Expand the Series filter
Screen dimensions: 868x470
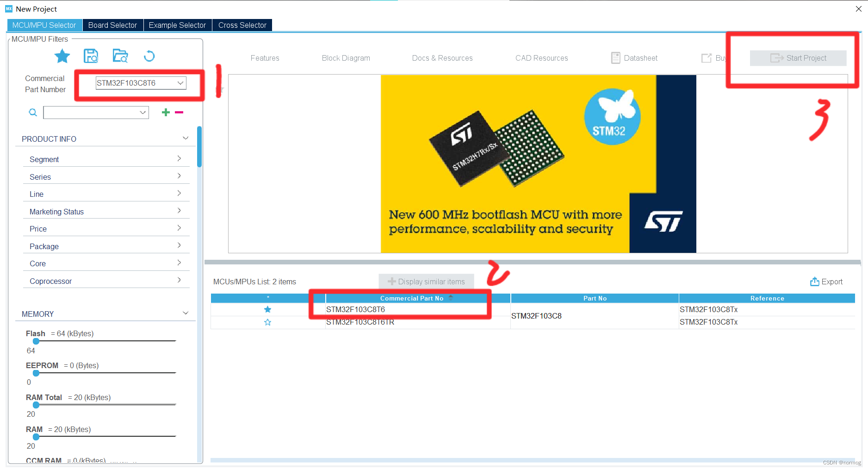coord(179,176)
